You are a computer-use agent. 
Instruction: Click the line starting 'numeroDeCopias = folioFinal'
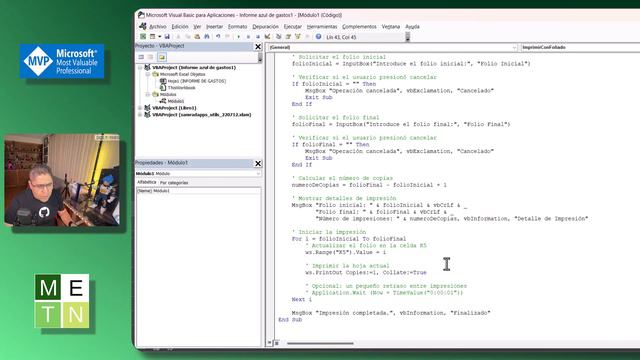[369, 185]
